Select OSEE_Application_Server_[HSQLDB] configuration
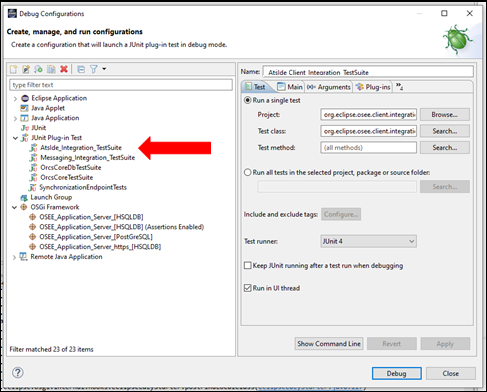The height and width of the screenshot is (392, 487). [x=91, y=217]
